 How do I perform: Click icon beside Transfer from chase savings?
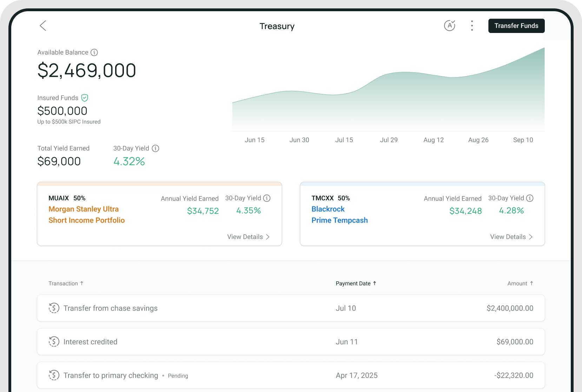(54, 308)
